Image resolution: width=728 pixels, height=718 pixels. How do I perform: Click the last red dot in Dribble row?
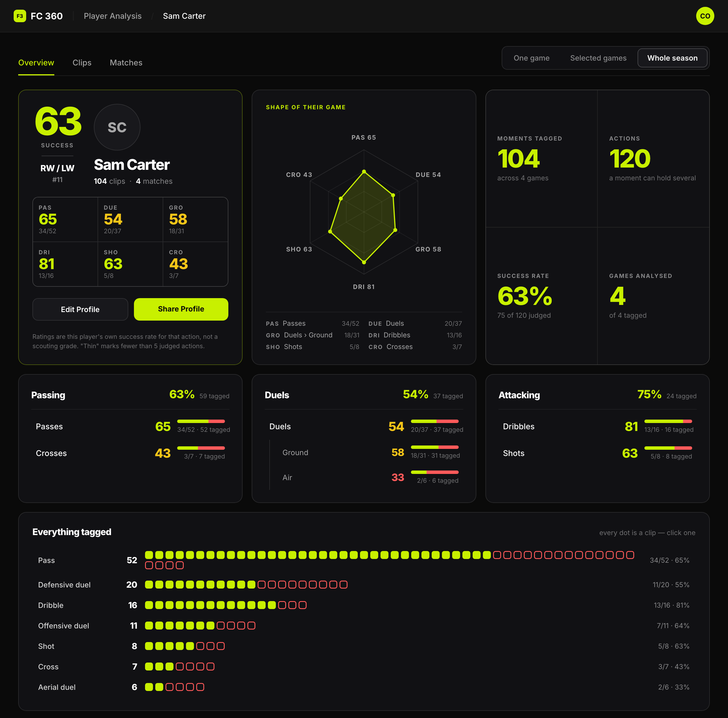[x=303, y=605]
